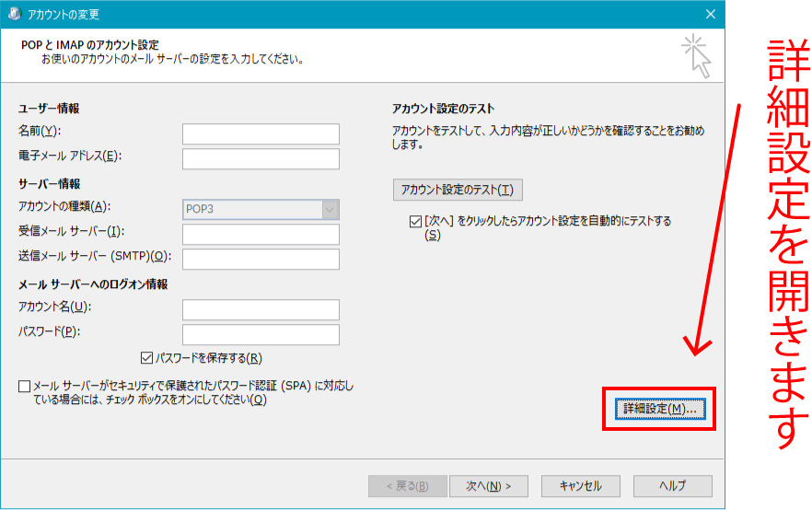This screenshot has width=812, height=510.
Task: Toggle the パスワードを保存する(R) checkbox
Action: tap(146, 358)
